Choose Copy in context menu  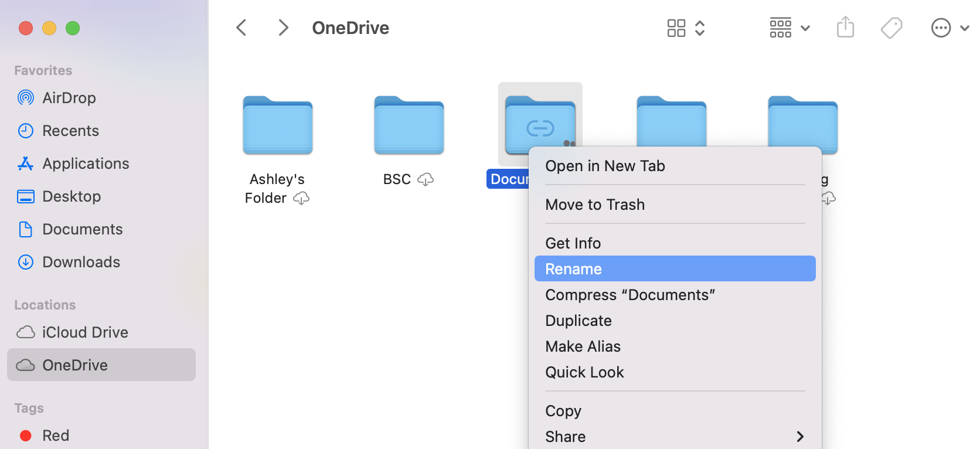pyautogui.click(x=675, y=411)
